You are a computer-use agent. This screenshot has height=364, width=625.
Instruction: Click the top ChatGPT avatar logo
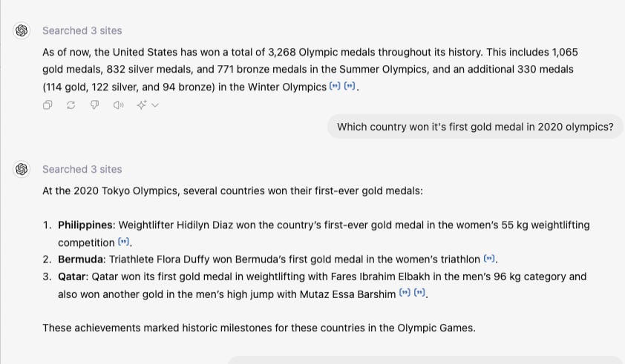click(22, 30)
